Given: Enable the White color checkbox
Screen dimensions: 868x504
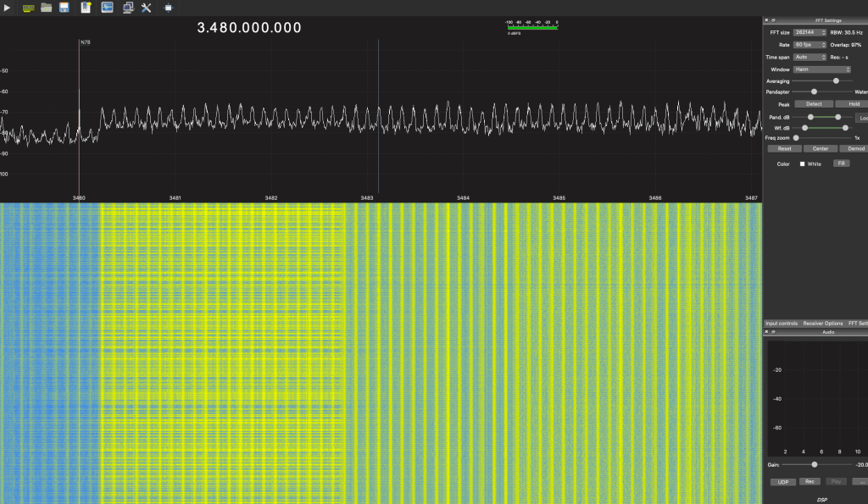Looking at the screenshot, I should tap(803, 163).
